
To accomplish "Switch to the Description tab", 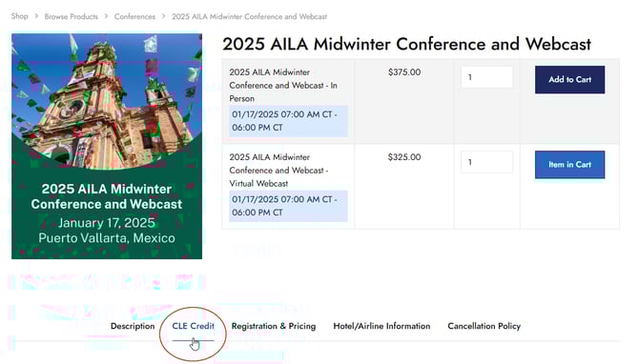I will (133, 326).
